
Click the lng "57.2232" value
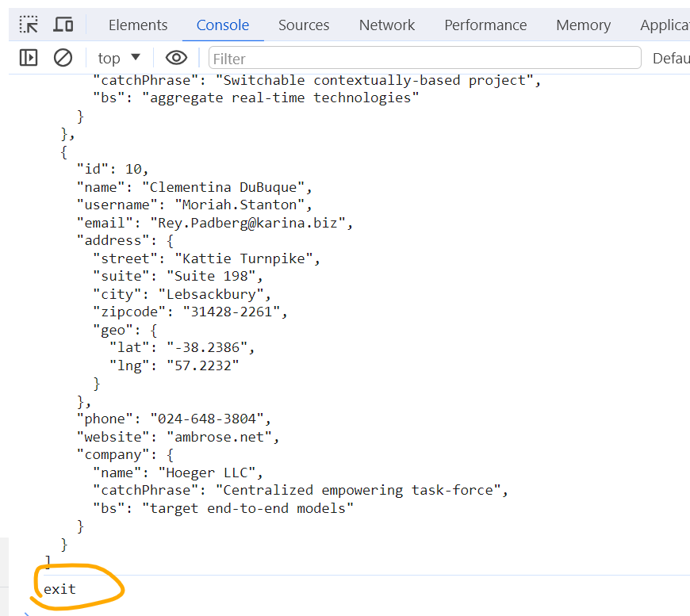(x=202, y=365)
